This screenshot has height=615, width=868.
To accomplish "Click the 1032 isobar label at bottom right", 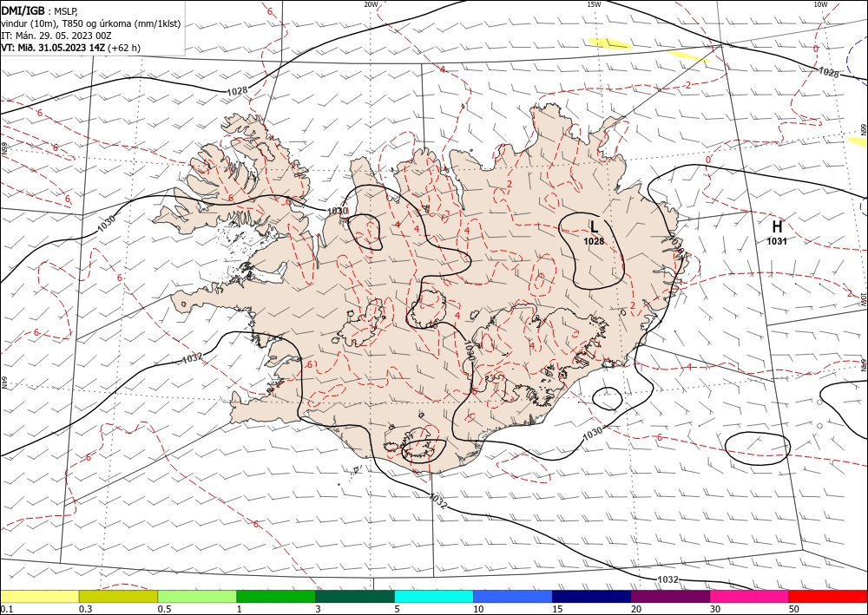I will (x=667, y=579).
